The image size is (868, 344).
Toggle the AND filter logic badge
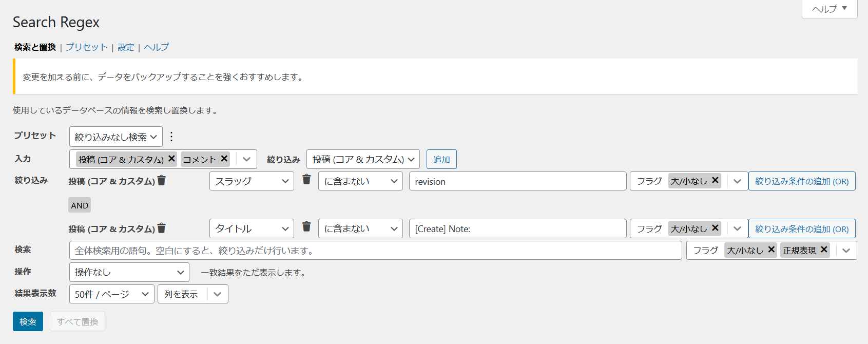(x=80, y=205)
